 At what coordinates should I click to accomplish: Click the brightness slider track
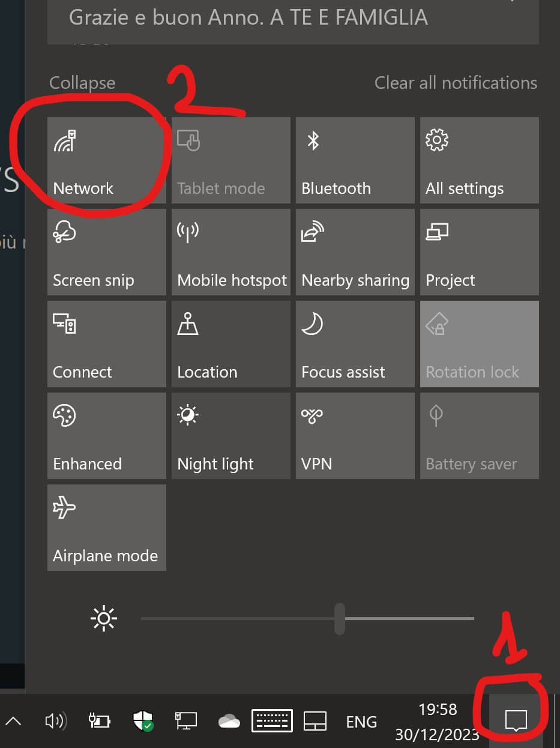coord(307,618)
